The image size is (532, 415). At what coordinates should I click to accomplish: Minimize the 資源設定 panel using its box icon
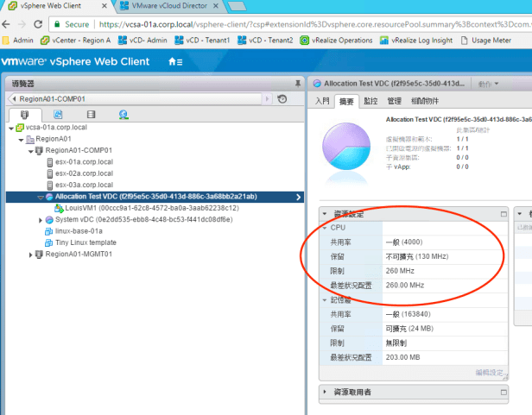[503, 213]
